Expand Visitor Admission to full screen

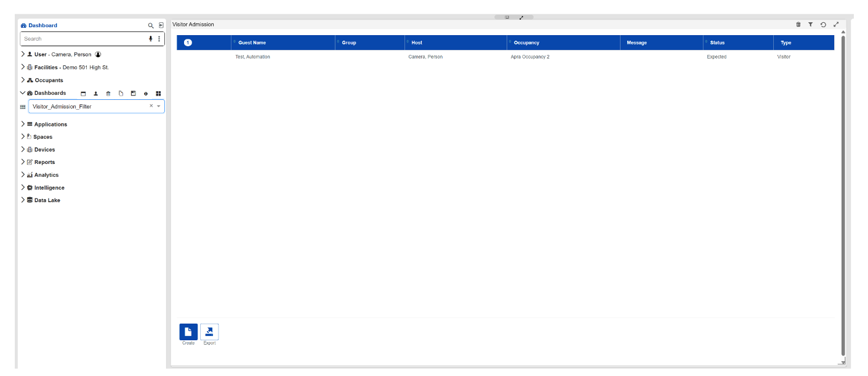[x=836, y=25]
